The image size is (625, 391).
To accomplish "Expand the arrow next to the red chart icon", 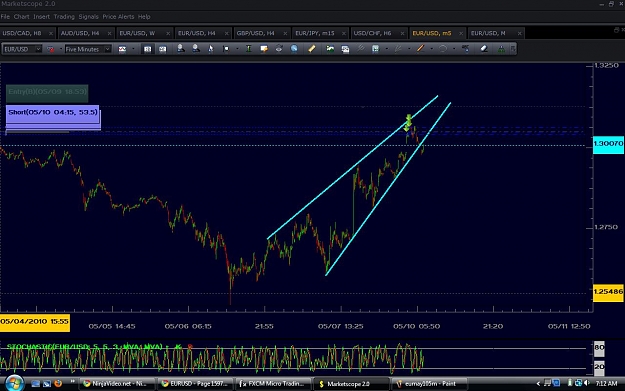I will click(61, 49).
